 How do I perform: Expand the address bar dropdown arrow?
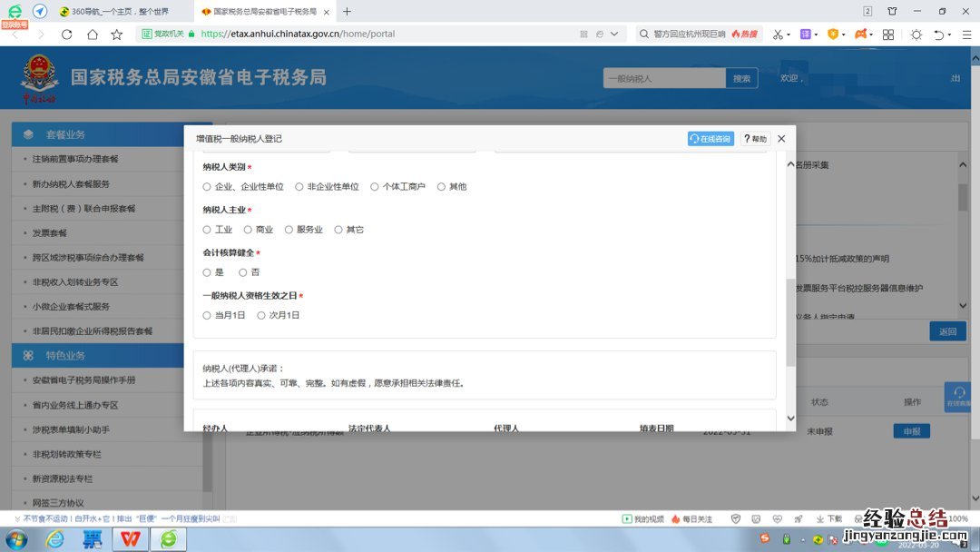(614, 34)
